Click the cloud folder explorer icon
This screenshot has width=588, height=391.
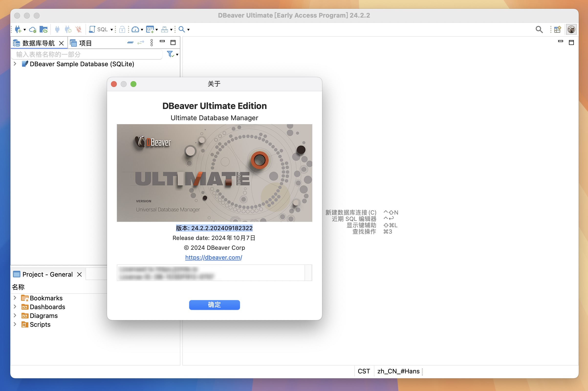click(x=44, y=29)
